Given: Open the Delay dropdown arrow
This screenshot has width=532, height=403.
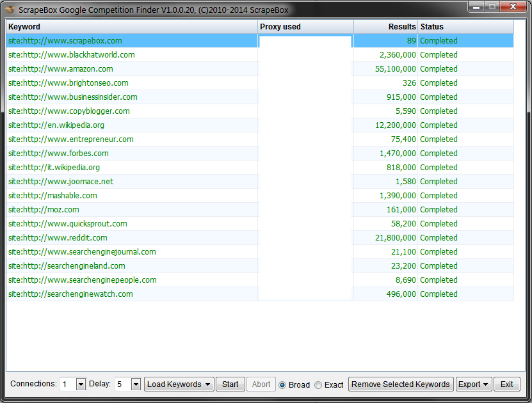Looking at the screenshot, I should (136, 384).
